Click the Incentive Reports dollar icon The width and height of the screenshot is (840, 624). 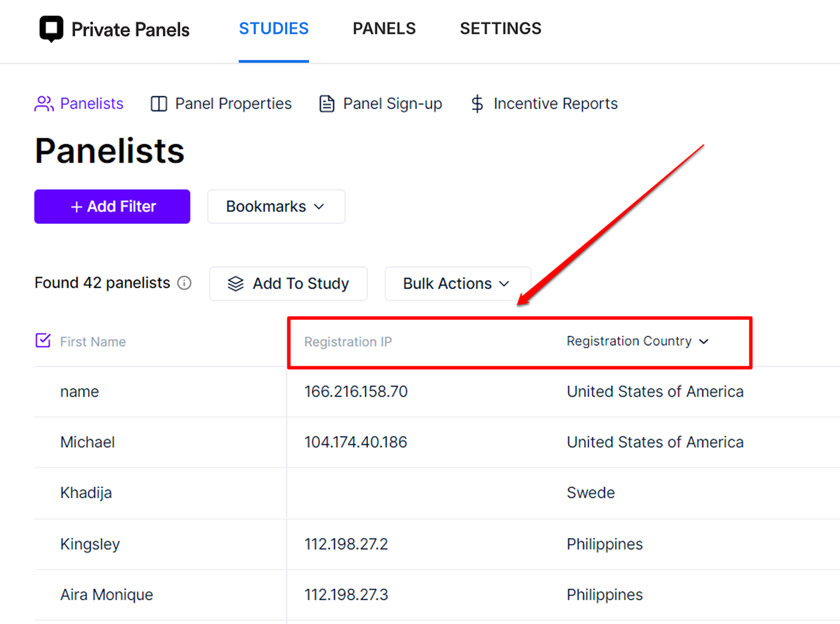pos(477,104)
